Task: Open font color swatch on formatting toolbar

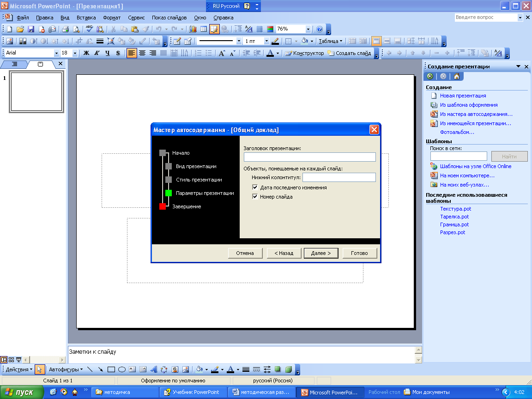Action: point(271,53)
